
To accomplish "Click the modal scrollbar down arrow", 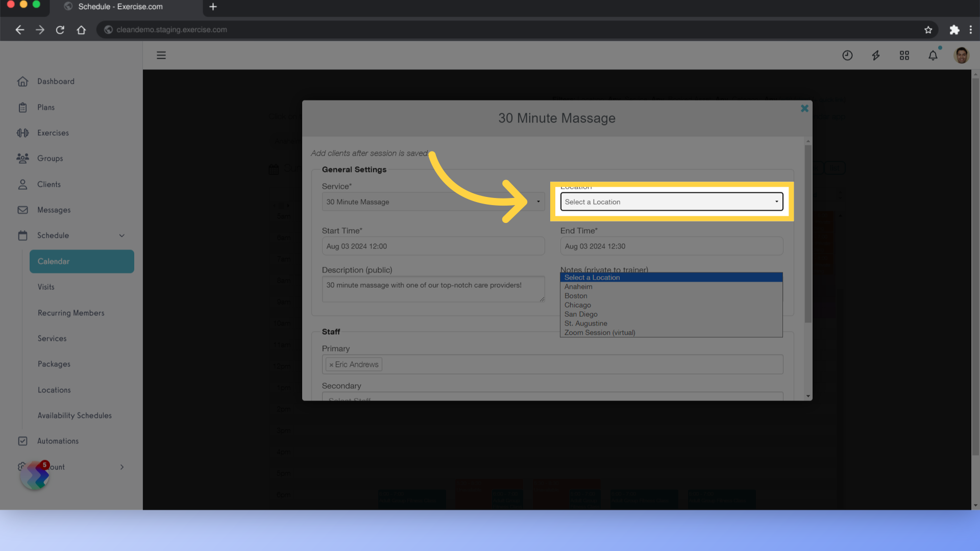I will coord(808,396).
